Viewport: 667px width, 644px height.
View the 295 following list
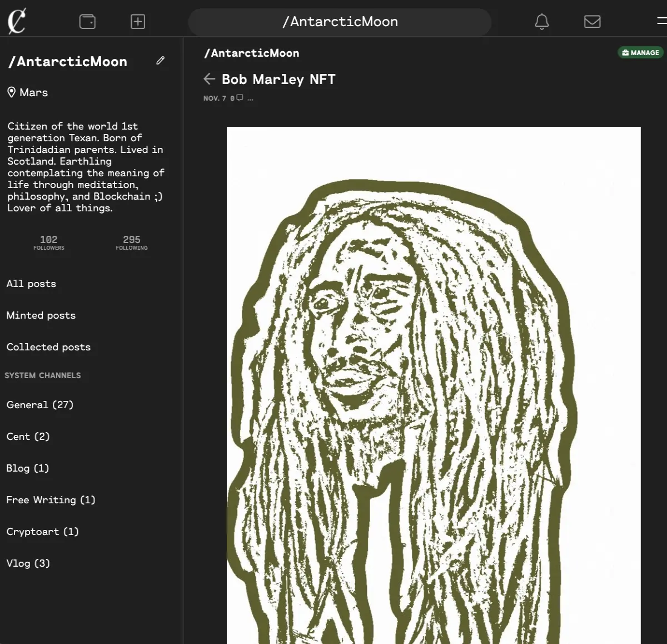point(132,242)
